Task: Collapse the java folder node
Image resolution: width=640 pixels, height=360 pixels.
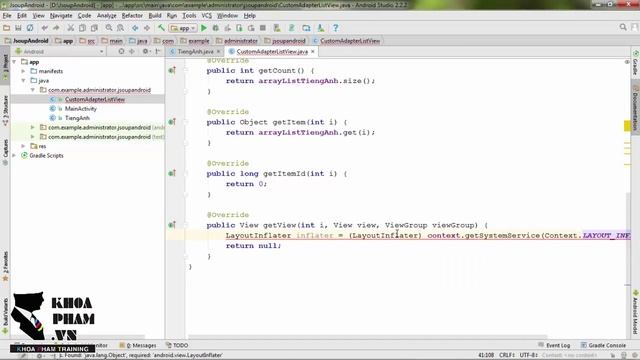Action: point(23,80)
